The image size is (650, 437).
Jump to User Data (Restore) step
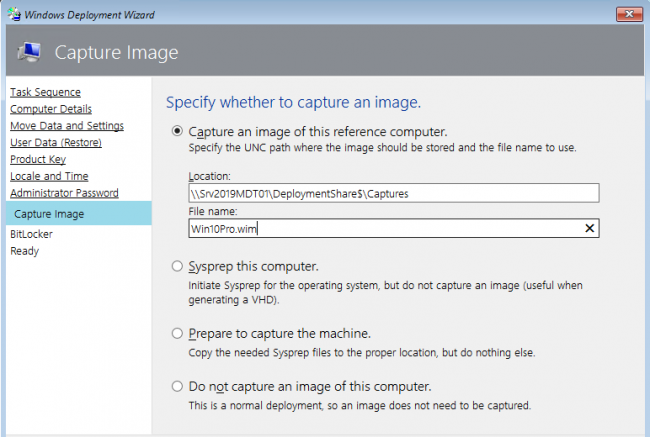(56, 143)
